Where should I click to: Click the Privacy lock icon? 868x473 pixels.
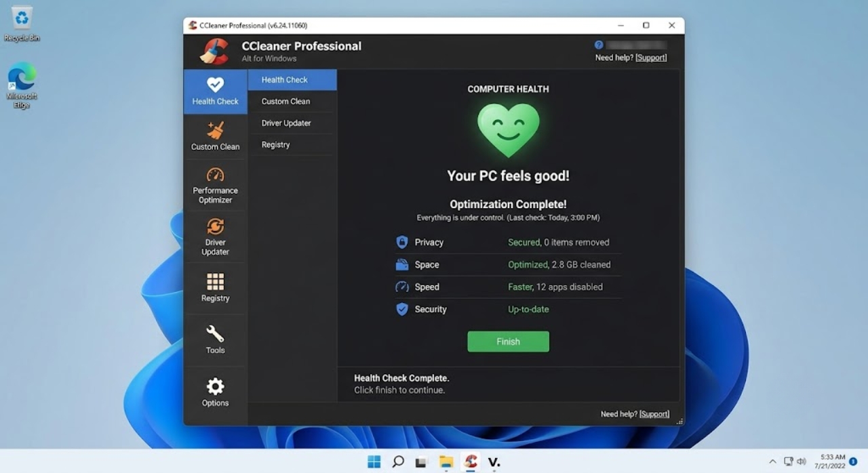point(402,242)
